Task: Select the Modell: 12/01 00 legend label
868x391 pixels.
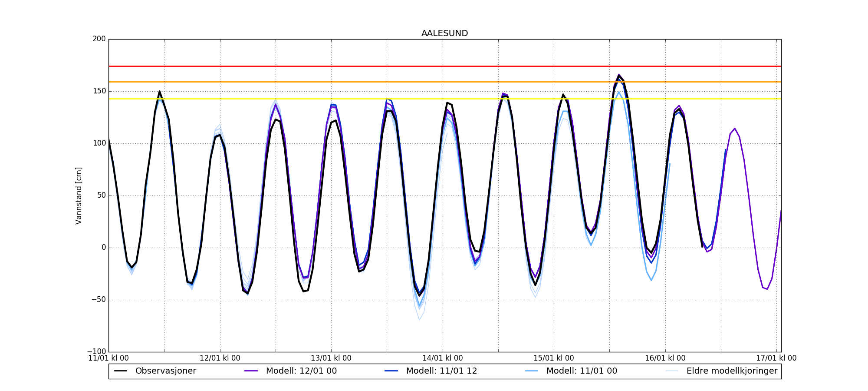Action: click(x=301, y=371)
